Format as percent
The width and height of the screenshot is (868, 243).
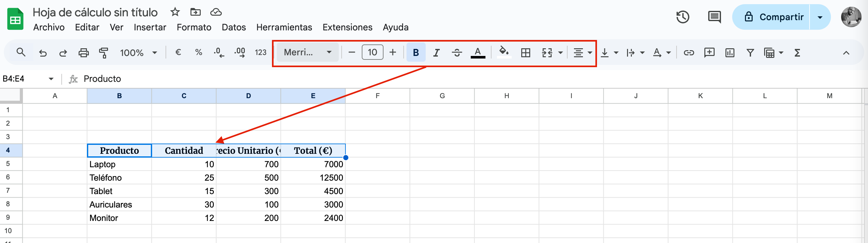(198, 52)
